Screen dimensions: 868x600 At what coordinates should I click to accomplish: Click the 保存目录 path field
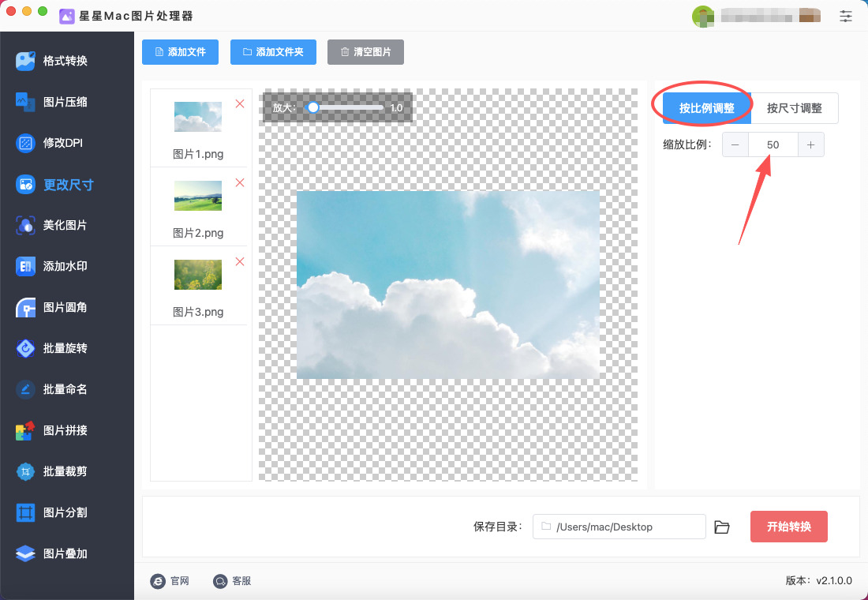[619, 527]
